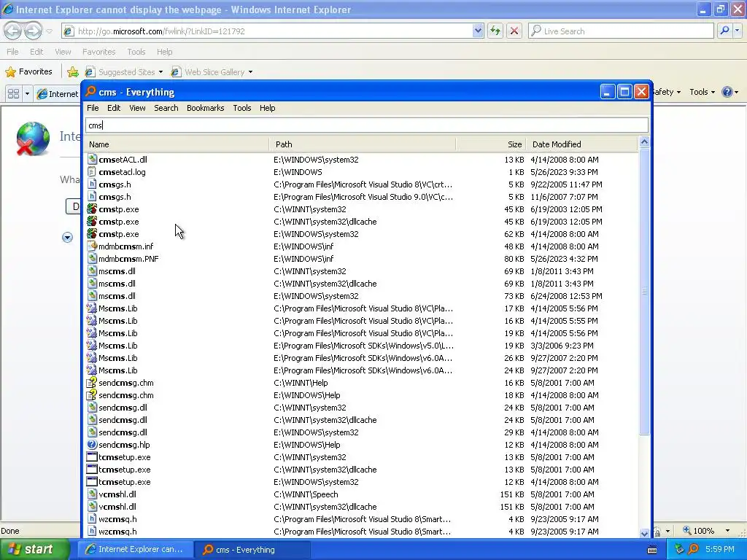Open the Bookmarks menu in Everything
Screen dimensions: 747x560
[205, 108]
